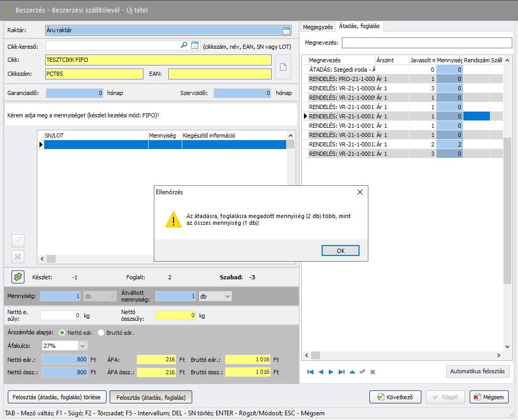
Task: Click the teal up-triangle edit icon
Action: click(x=352, y=372)
